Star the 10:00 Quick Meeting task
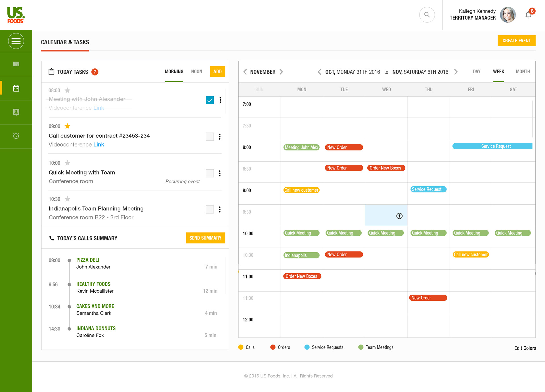Screen dimensions: 545x392 (x=67, y=163)
